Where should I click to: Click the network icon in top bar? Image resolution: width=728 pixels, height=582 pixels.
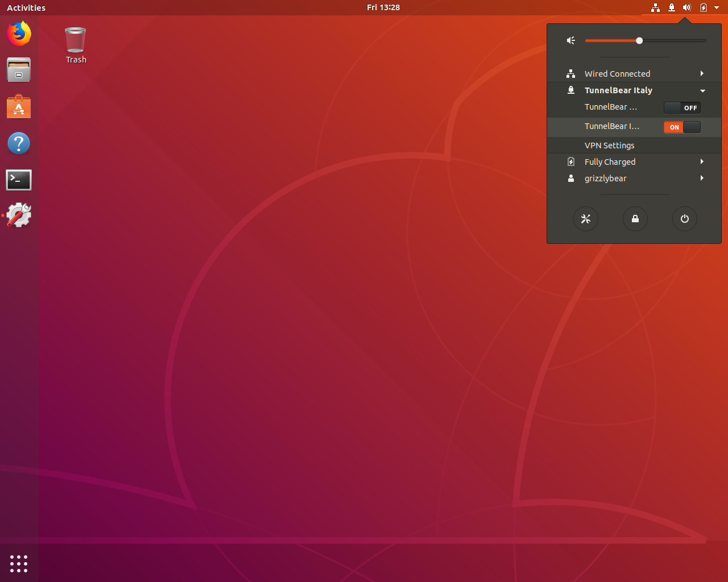(x=656, y=7)
